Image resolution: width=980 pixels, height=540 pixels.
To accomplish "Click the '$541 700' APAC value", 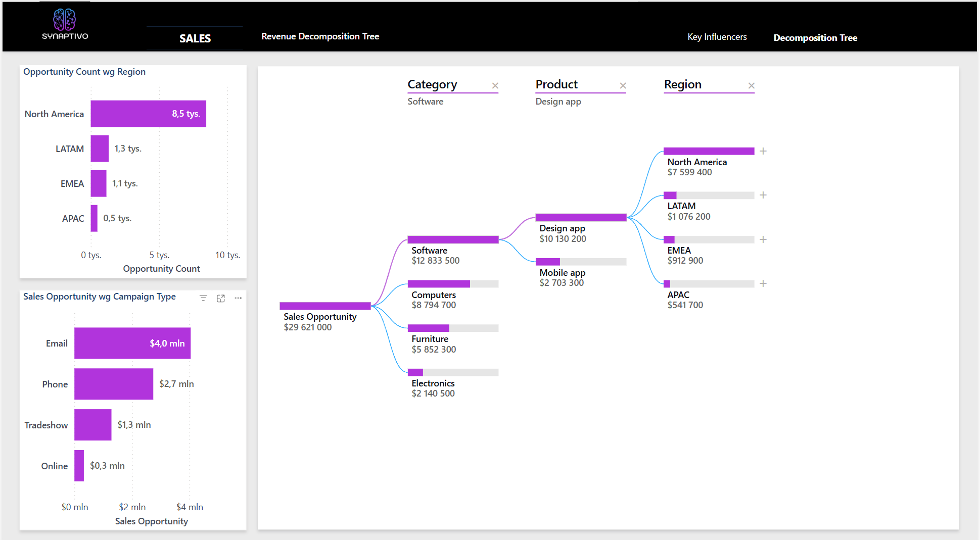I will point(685,305).
